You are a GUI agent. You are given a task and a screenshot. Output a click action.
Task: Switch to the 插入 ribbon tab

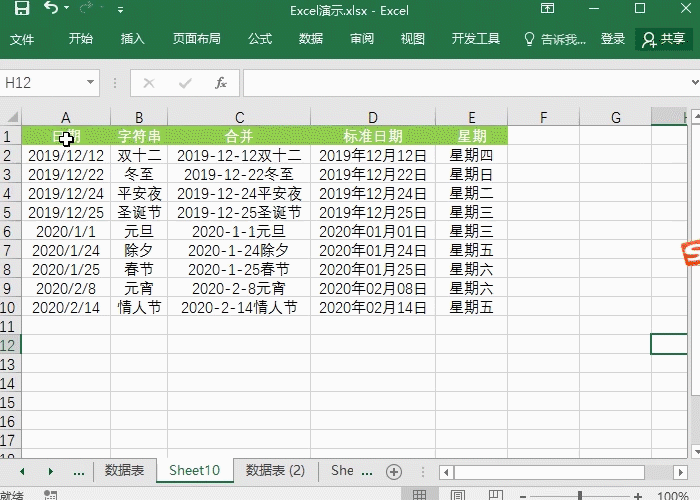click(x=133, y=39)
